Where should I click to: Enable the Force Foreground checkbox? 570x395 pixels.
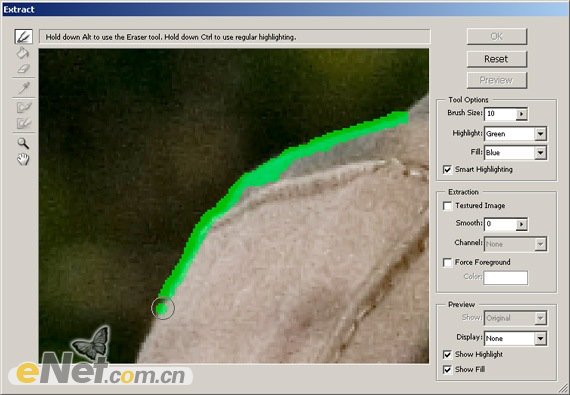447,262
